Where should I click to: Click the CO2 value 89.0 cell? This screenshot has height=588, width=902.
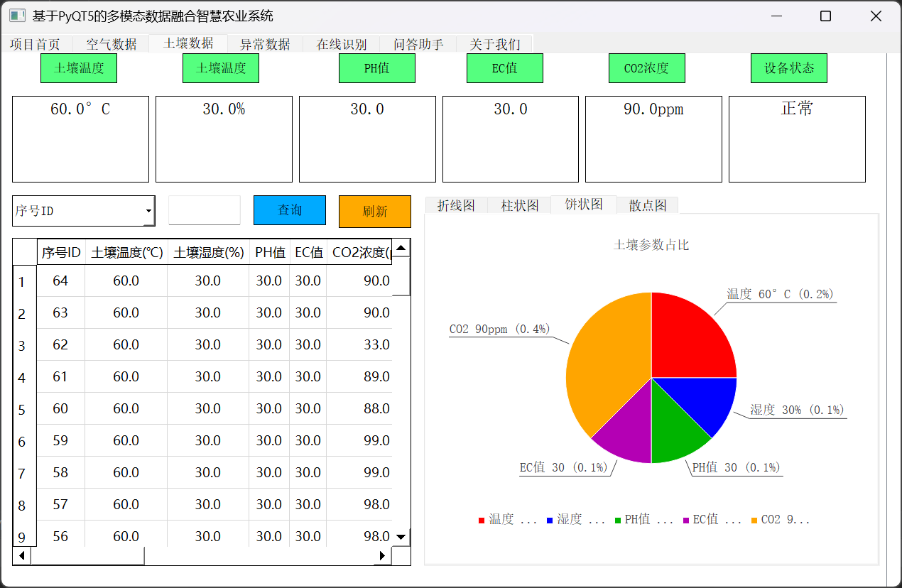tap(360, 377)
